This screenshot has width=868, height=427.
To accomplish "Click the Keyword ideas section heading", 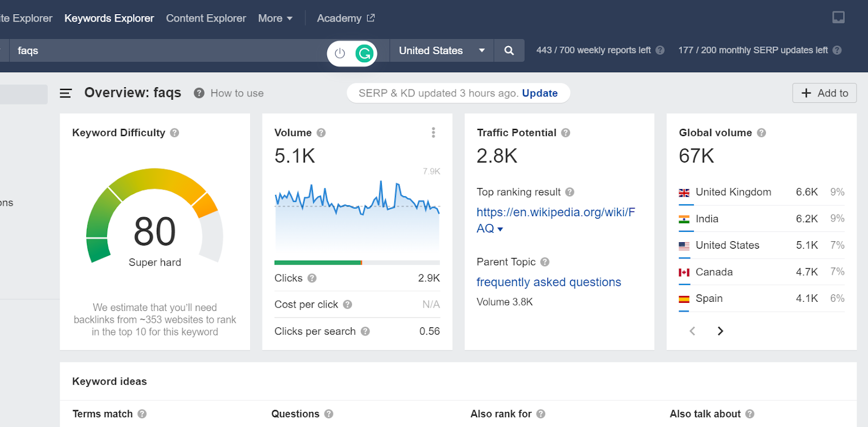I will (110, 381).
